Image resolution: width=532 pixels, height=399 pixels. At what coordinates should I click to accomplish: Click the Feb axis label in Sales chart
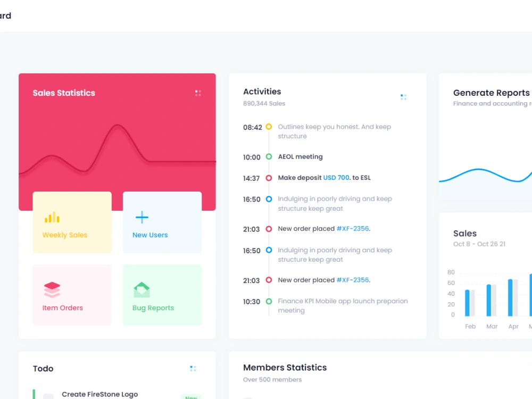[x=470, y=327]
